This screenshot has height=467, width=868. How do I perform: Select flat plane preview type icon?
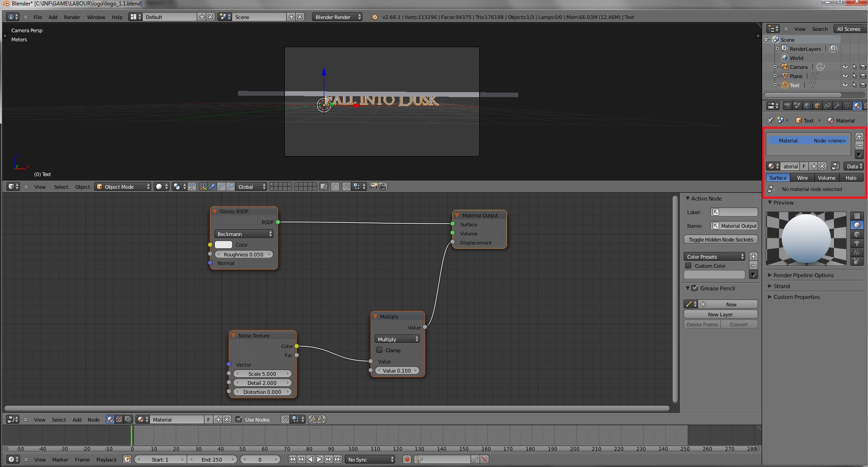[857, 216]
